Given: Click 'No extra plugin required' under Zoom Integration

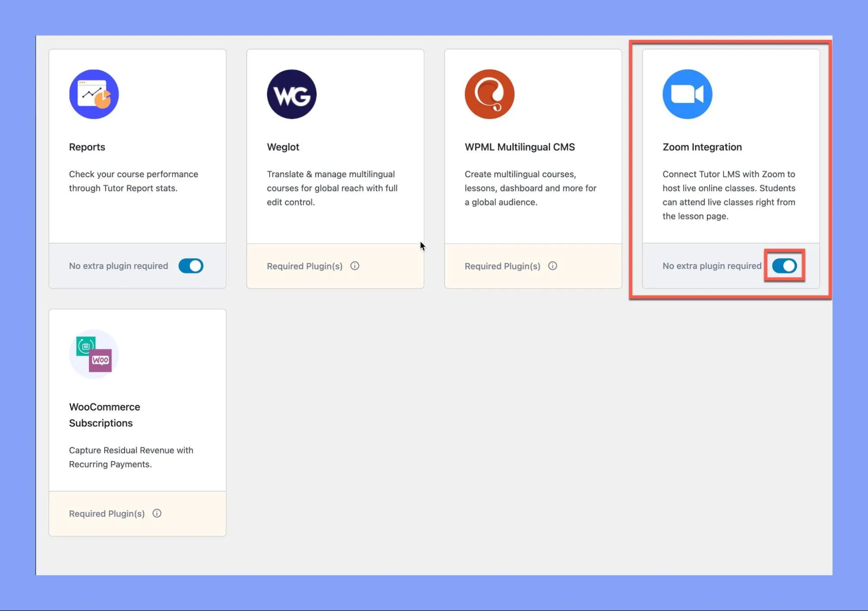Looking at the screenshot, I should [x=712, y=266].
